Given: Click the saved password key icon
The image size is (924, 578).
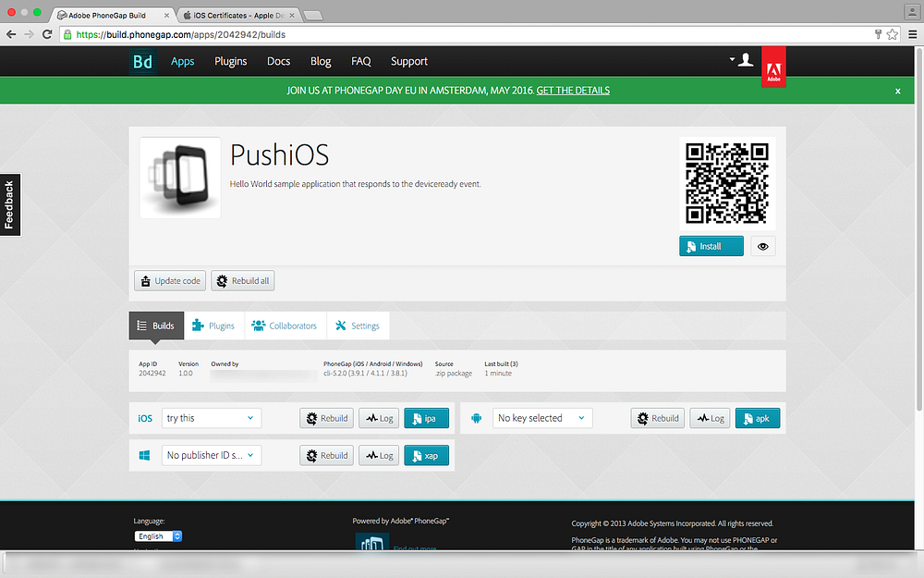Looking at the screenshot, I should click(878, 34).
